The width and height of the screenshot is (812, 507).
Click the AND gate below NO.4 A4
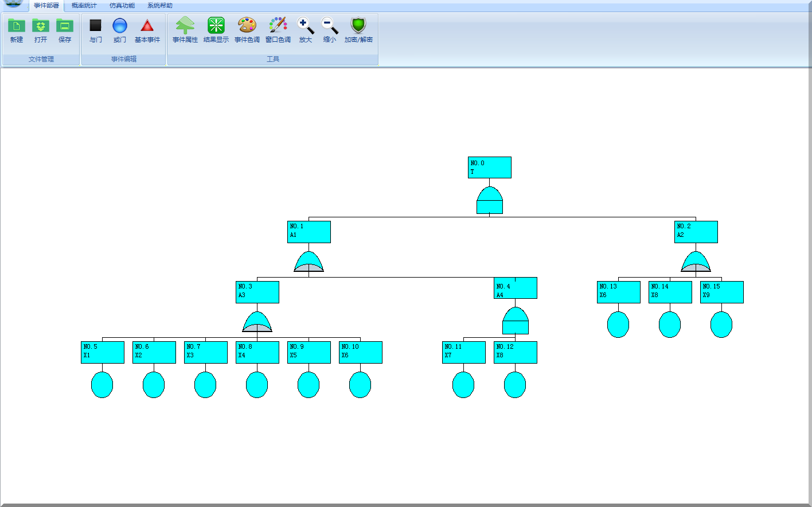(516, 321)
